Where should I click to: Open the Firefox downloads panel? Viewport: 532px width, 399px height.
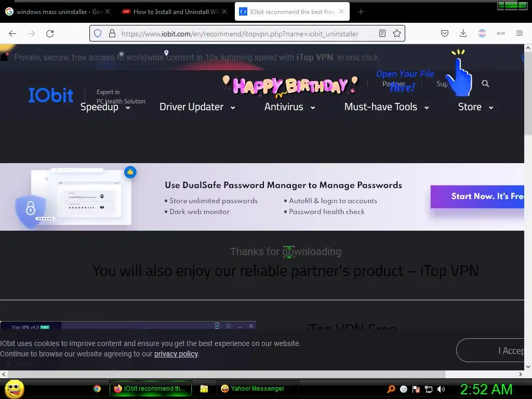click(463, 34)
